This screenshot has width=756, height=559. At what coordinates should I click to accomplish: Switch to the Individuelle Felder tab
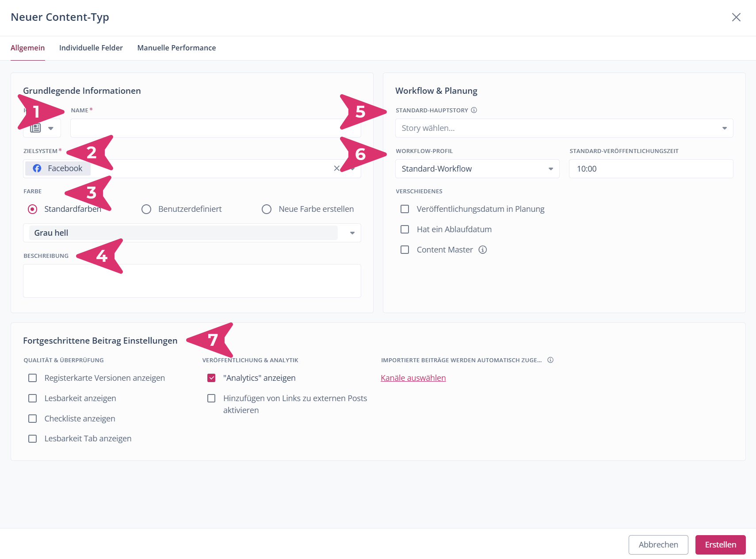point(91,48)
